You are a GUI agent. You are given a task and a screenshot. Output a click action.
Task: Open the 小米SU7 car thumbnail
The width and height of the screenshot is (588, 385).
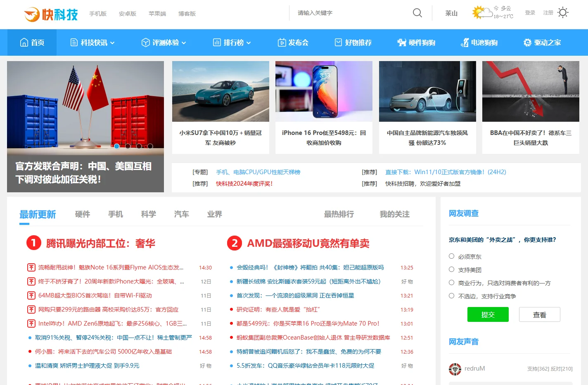220,91
